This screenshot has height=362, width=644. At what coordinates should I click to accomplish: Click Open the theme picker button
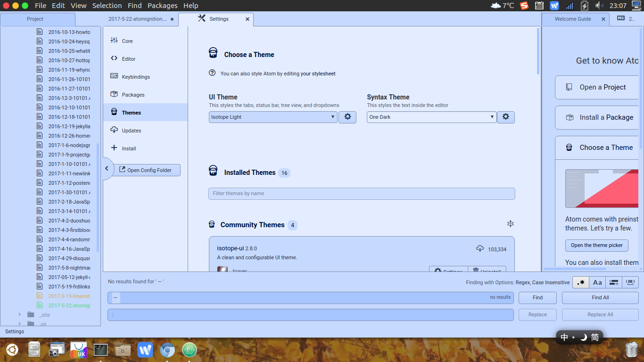click(597, 245)
